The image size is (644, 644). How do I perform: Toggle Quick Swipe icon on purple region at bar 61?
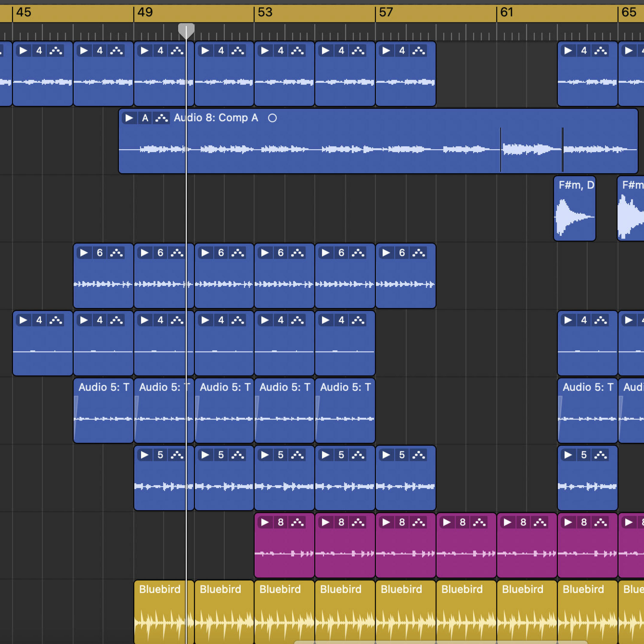(x=540, y=522)
